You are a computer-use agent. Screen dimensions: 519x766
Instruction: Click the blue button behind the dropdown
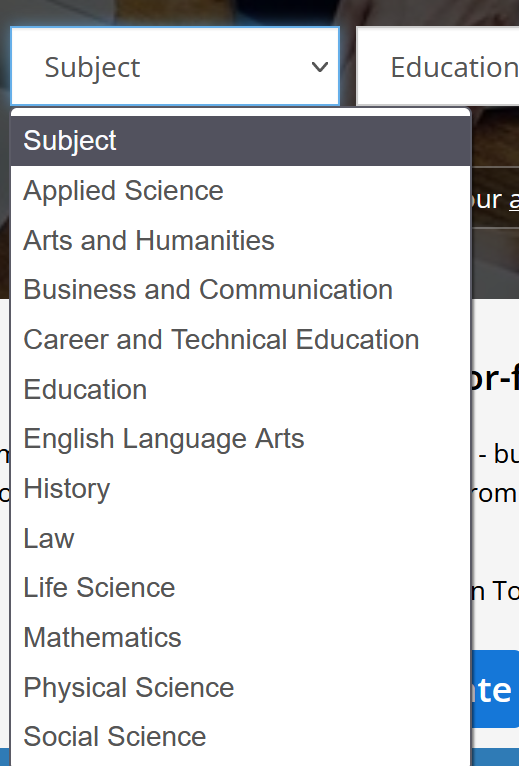[495, 689]
